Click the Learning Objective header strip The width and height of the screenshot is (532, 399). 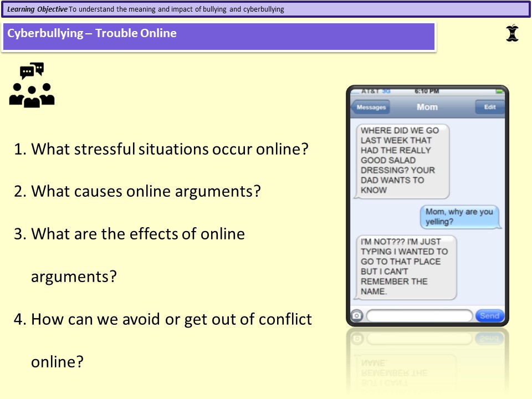pyautogui.click(x=266, y=10)
